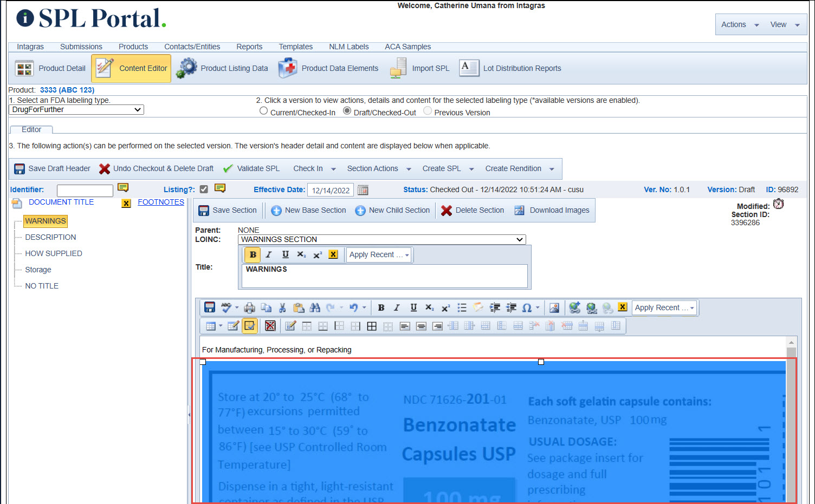
Task: Open the Create Rendition dropdown
Action: point(520,168)
